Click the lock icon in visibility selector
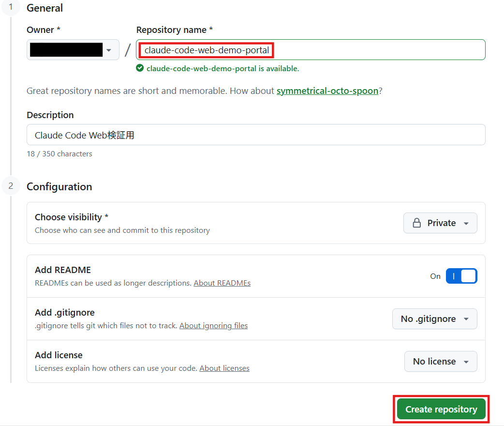 [416, 223]
